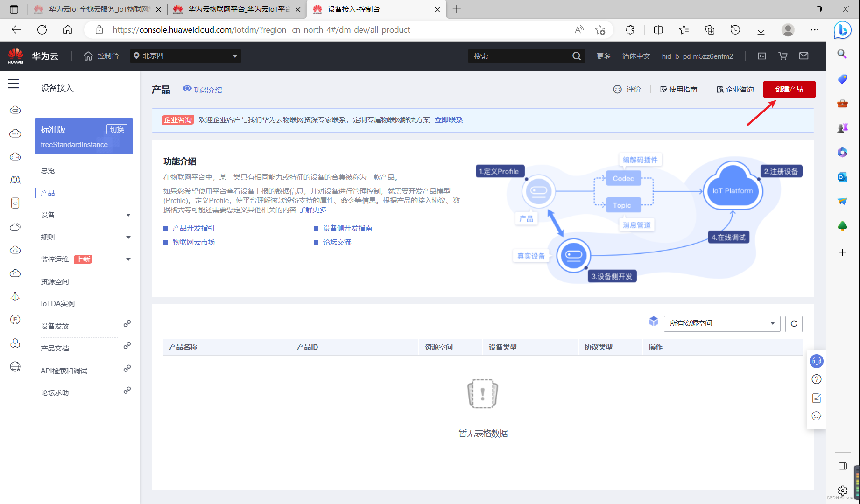Click the resource space cube icon

654,321
